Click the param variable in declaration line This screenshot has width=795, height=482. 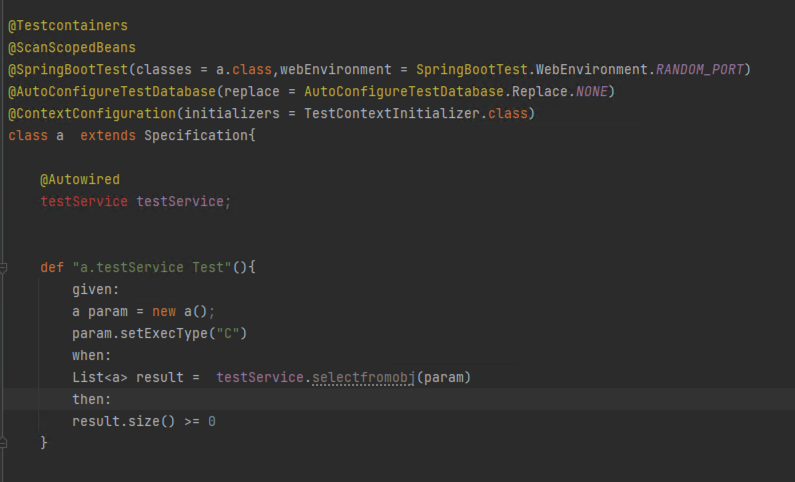(108, 312)
